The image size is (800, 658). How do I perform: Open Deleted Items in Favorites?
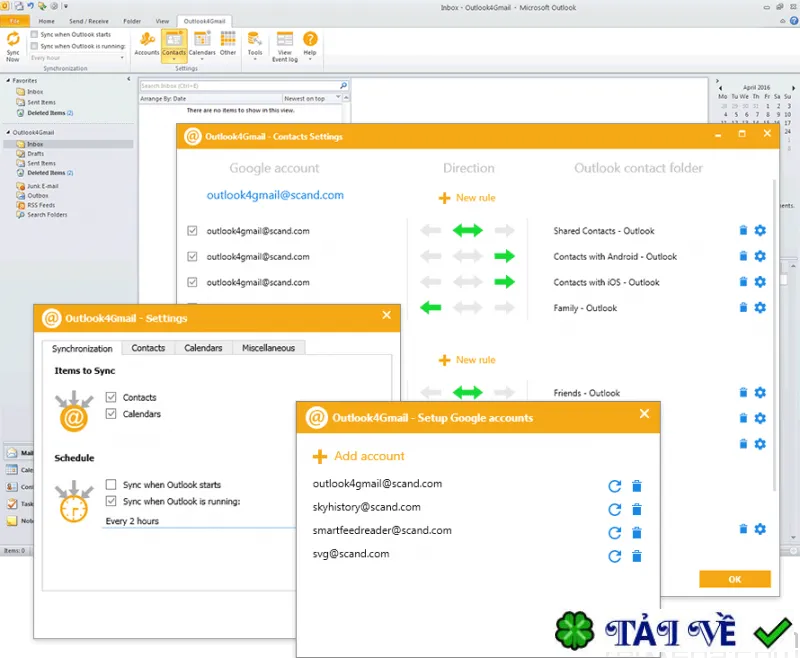click(x=46, y=113)
